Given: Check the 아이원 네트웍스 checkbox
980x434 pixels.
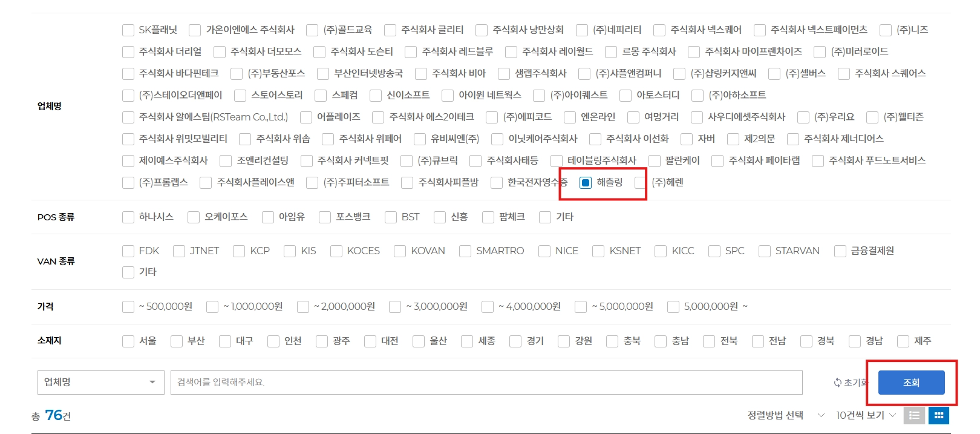Looking at the screenshot, I should [448, 95].
